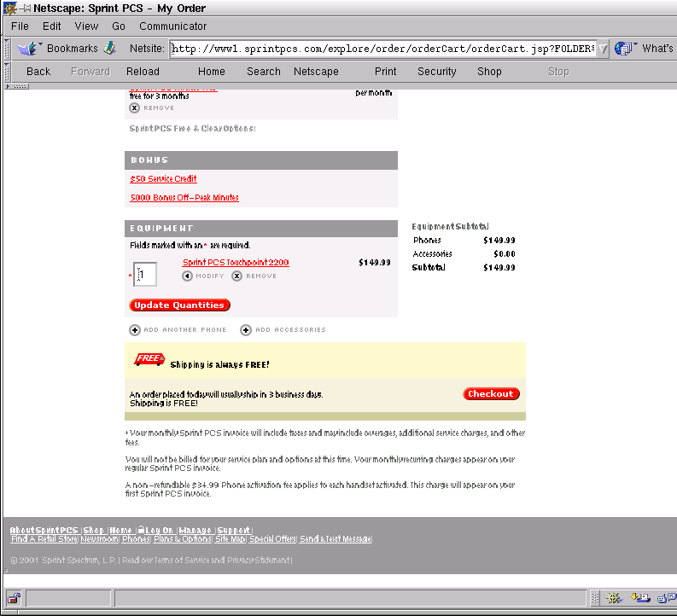Click the Back toolbar button
This screenshot has width=677, height=616.
tap(38, 72)
